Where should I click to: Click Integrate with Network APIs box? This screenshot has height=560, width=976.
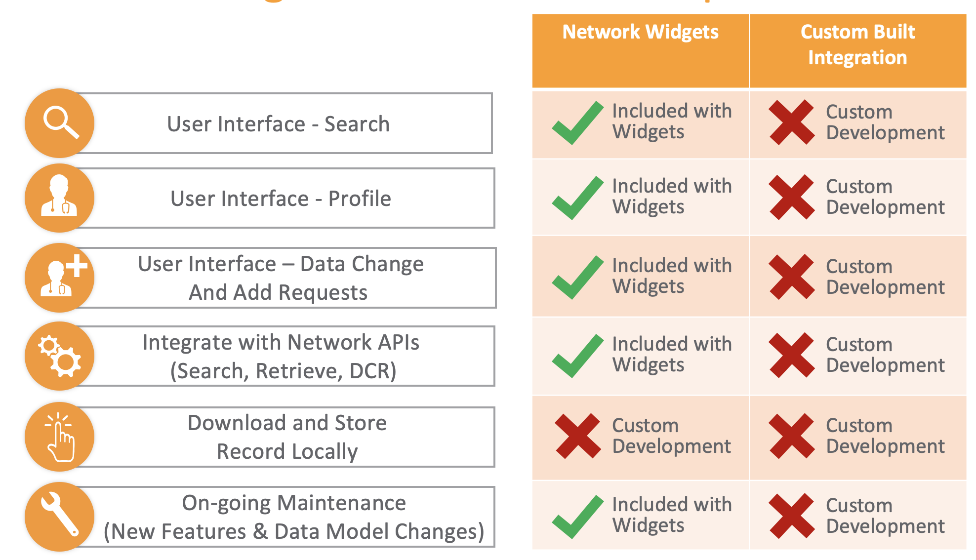pos(281,356)
